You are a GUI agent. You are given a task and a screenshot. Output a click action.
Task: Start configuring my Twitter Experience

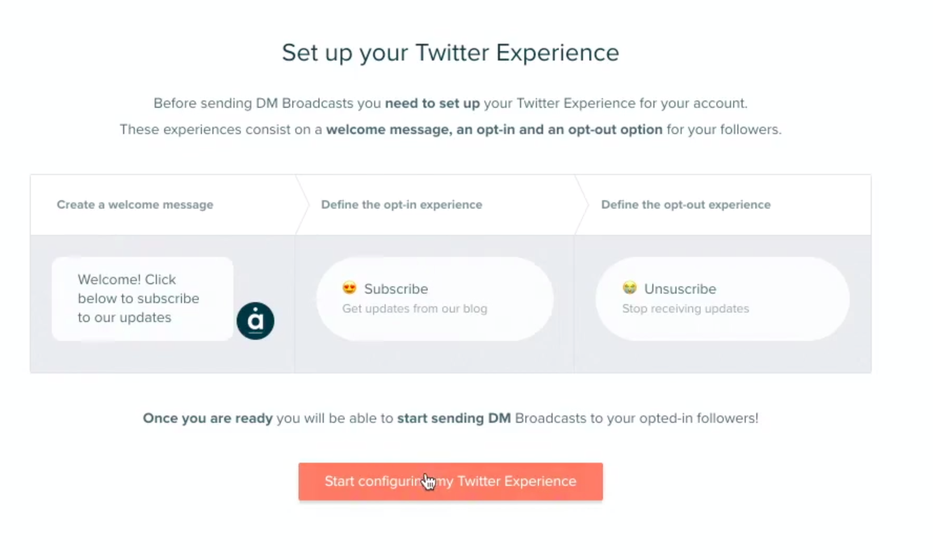click(x=451, y=482)
